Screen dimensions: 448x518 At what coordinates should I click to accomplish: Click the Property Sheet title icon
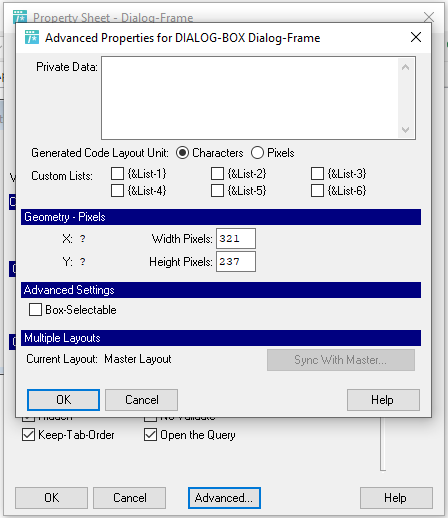[20, 16]
